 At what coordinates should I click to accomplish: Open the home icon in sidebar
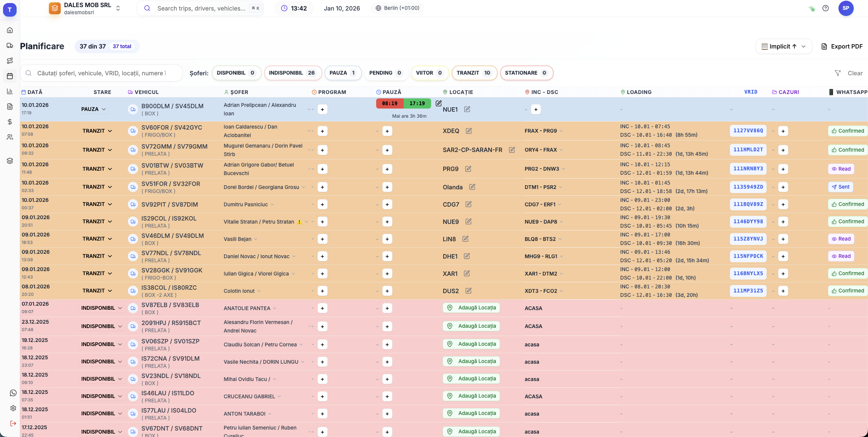10,30
